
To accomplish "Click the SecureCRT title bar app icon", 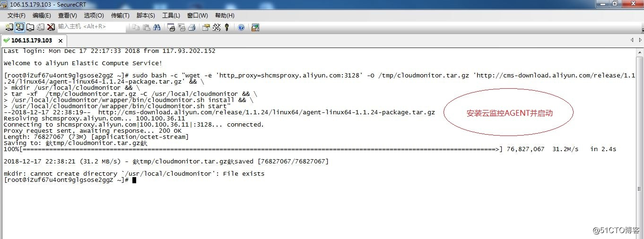I will point(5,4).
